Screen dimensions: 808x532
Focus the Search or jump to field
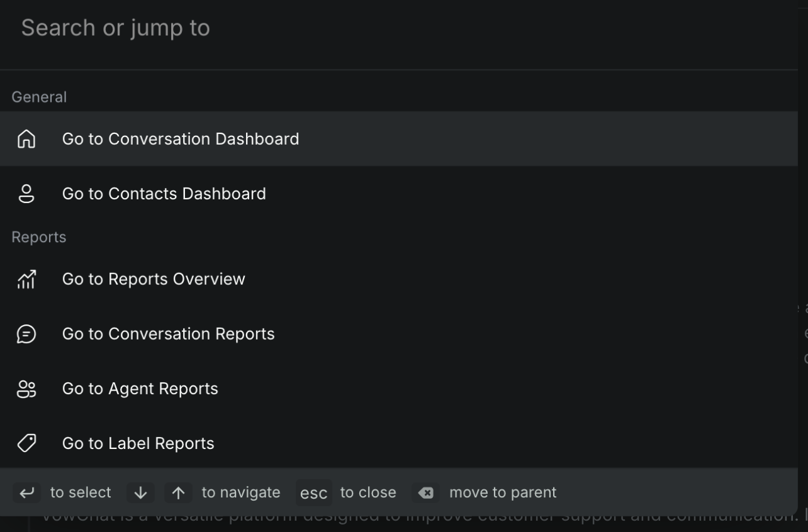378,28
